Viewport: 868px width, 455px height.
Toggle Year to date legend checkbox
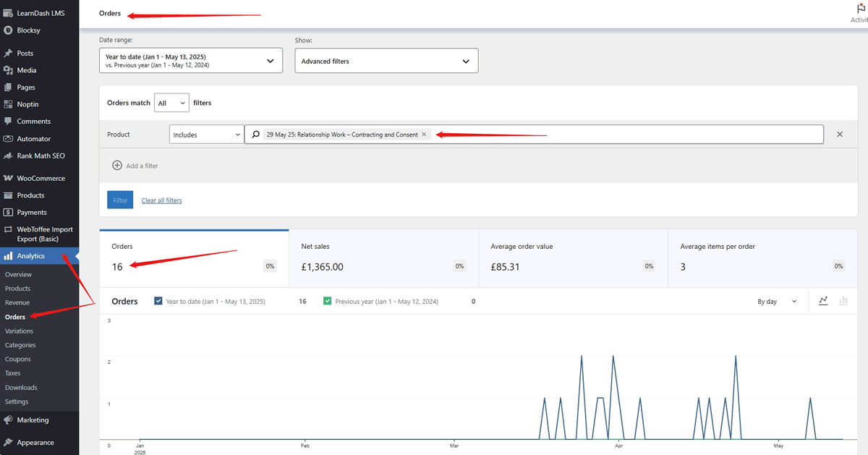click(158, 301)
